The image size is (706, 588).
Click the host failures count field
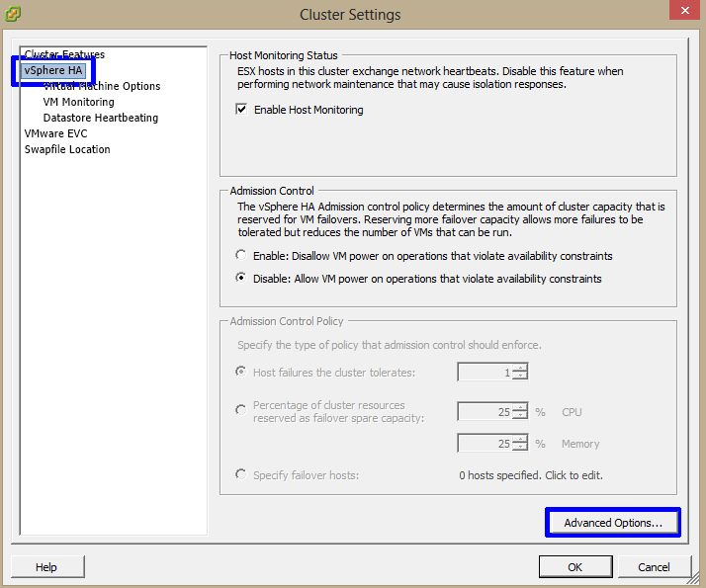[485, 372]
